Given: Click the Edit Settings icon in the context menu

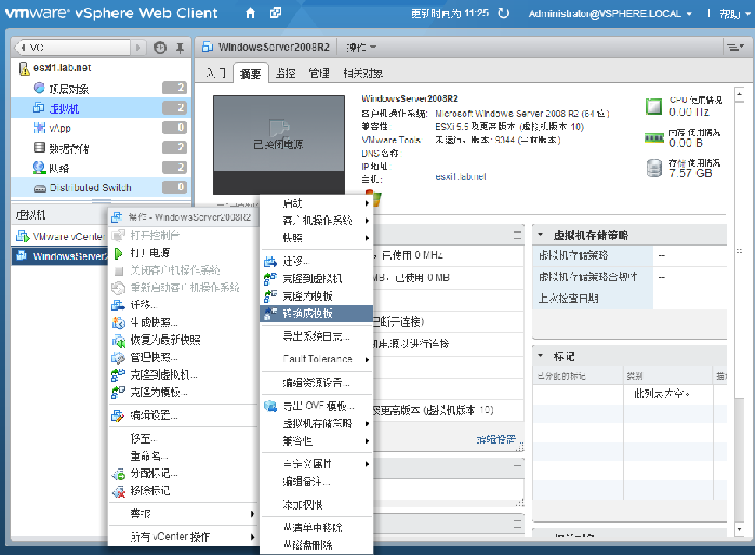Looking at the screenshot, I should coord(118,415).
